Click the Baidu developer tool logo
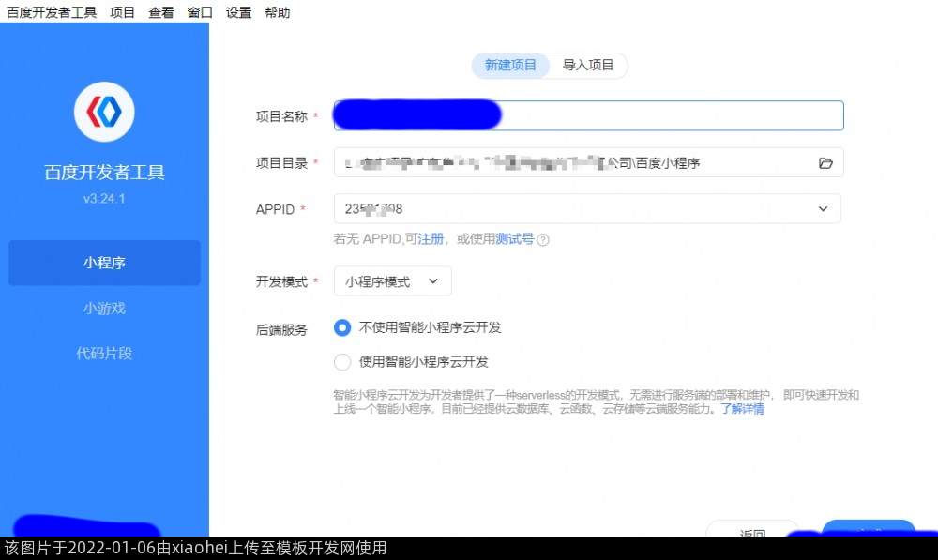938x560 pixels. pyautogui.click(x=104, y=112)
